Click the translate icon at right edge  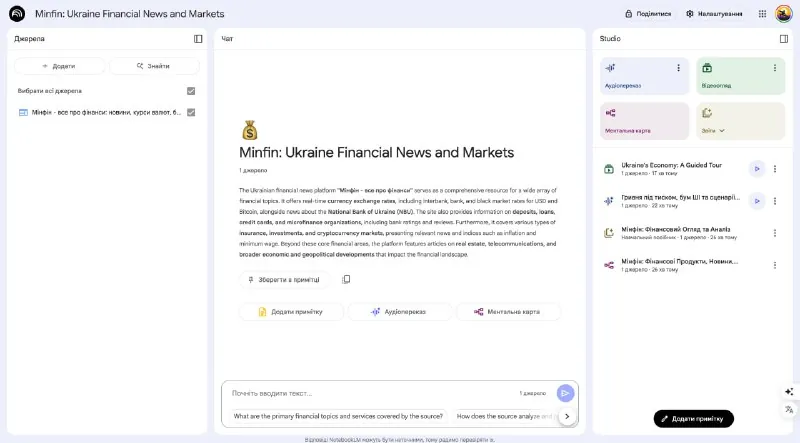pos(789,409)
